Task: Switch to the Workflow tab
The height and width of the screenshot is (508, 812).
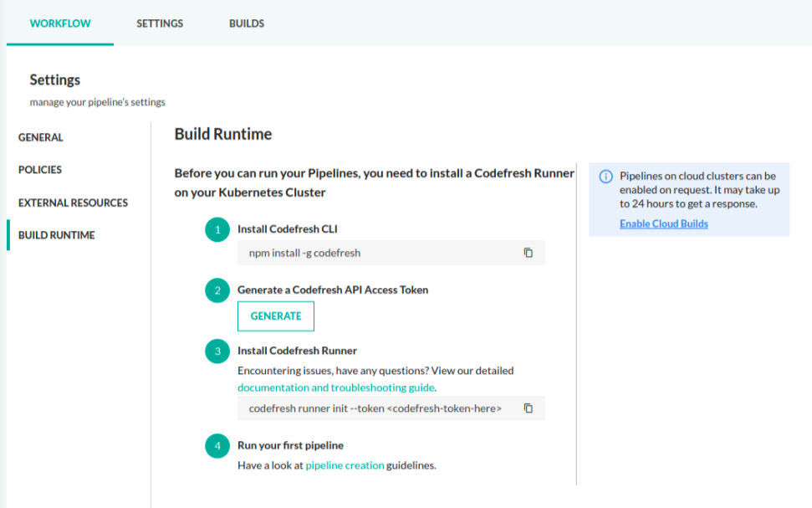Action: [x=60, y=23]
